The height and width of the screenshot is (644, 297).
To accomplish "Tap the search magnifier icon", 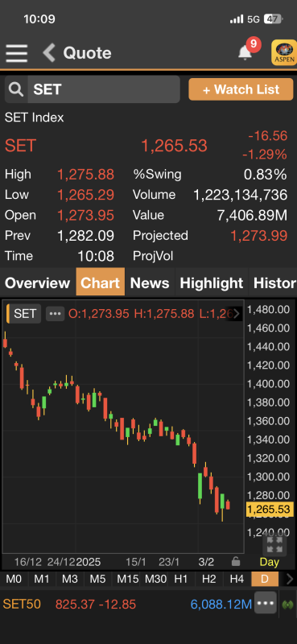I will [x=16, y=89].
